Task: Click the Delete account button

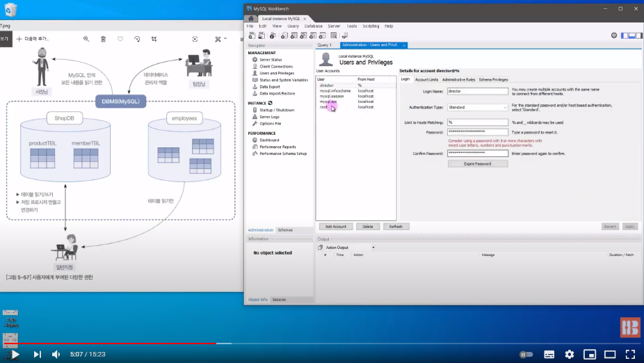Action: coord(368,227)
